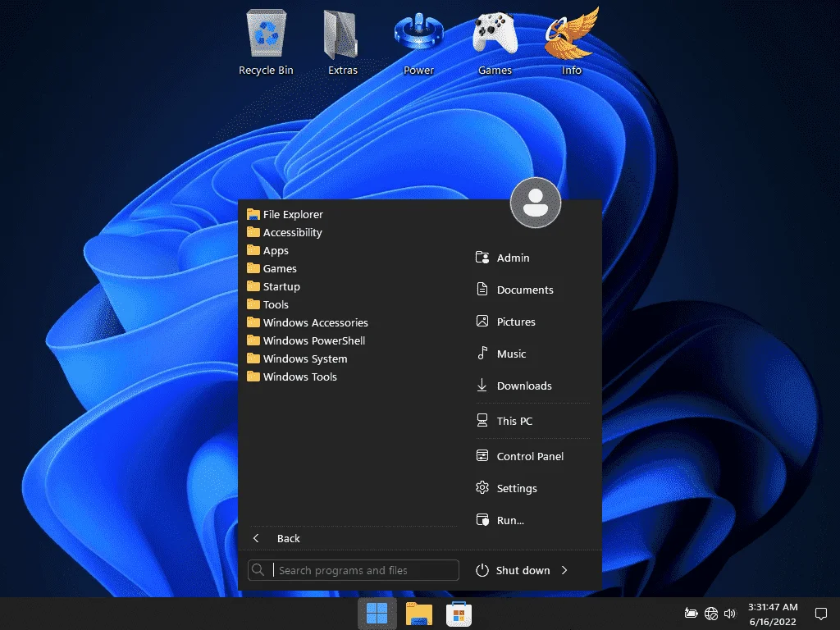
Task: Open the notification center icon
Action: point(820,614)
